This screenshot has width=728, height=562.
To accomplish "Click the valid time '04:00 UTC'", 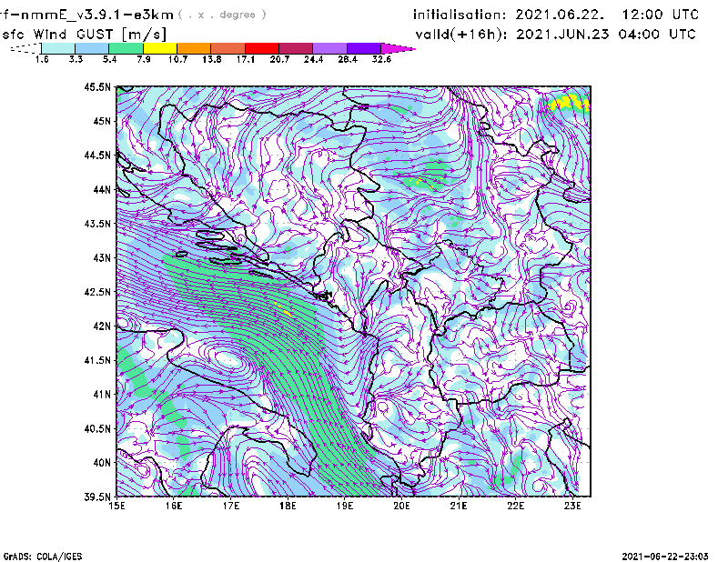I will 657,34.
